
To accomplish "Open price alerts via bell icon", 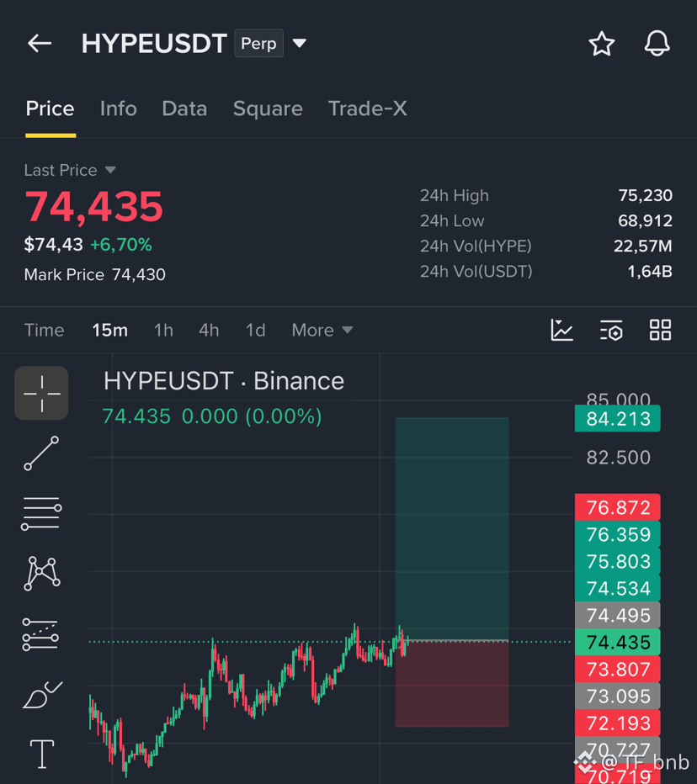I will (x=657, y=44).
